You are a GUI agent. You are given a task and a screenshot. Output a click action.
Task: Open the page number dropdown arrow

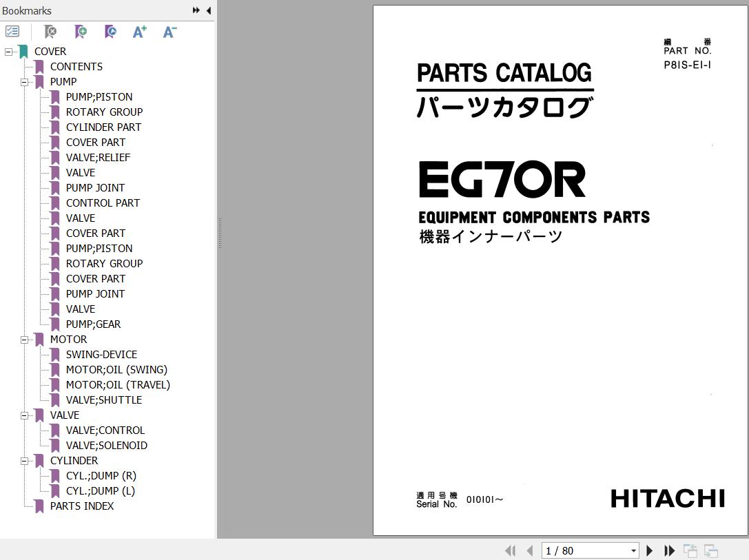[x=633, y=551]
